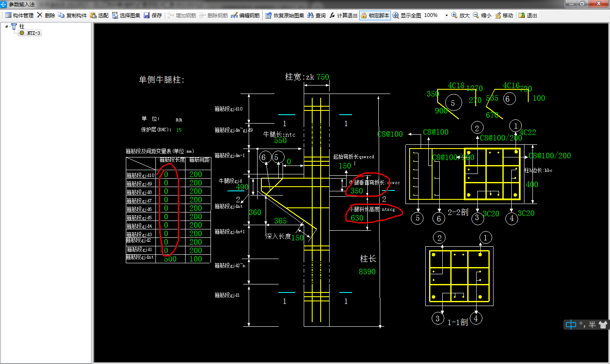
Task: Edit rebar label 4C16
Action: (x=511, y=85)
